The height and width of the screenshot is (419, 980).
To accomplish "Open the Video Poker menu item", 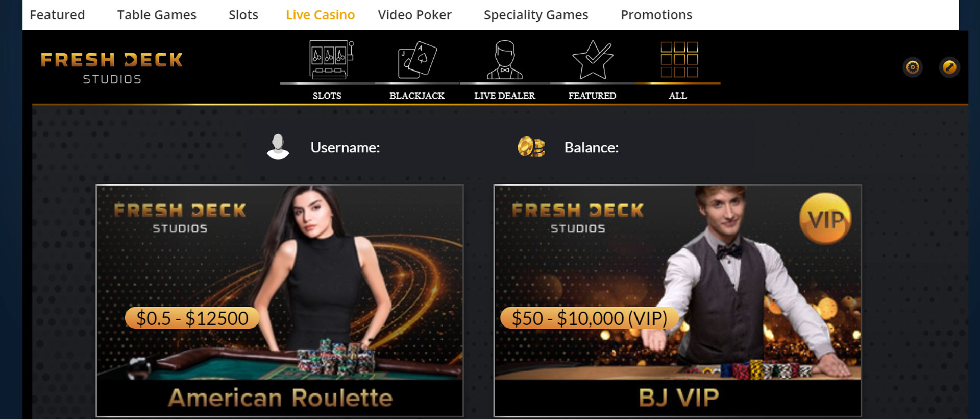I will 414,15.
